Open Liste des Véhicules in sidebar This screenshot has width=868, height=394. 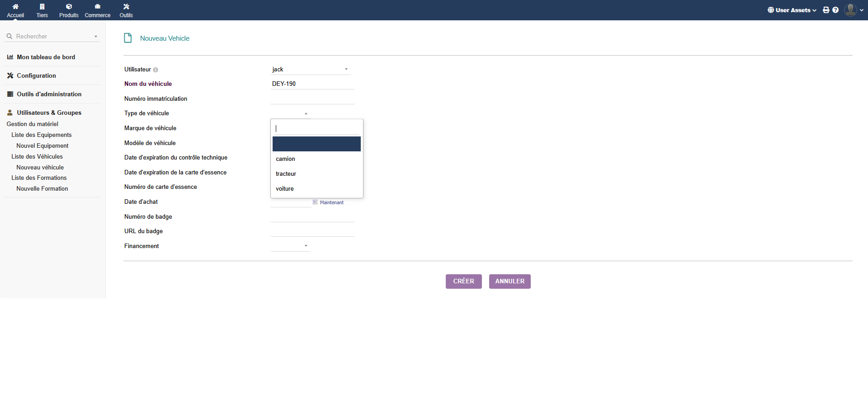(x=37, y=157)
